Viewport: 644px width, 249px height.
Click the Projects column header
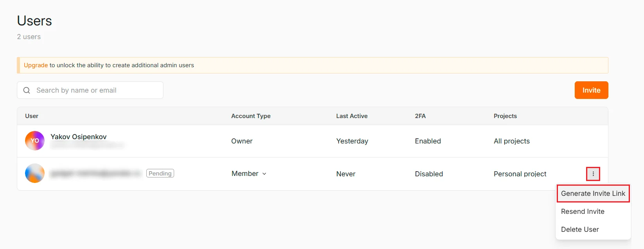click(x=505, y=116)
